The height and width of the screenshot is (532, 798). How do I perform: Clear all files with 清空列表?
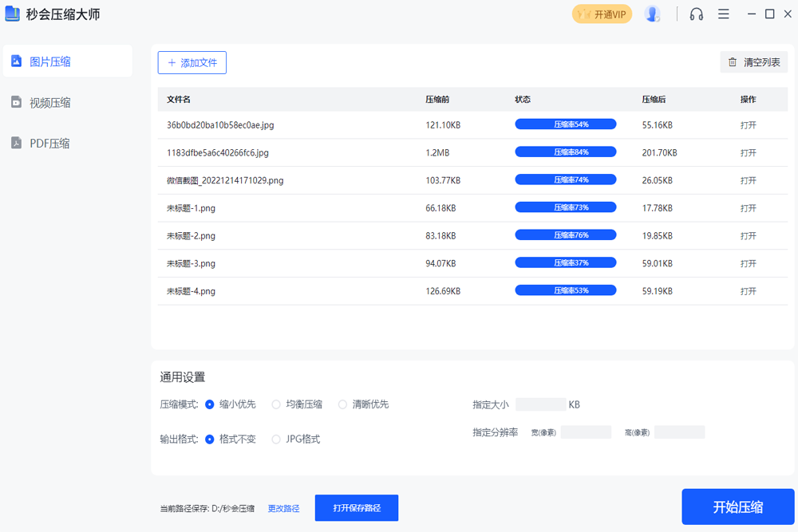coord(753,61)
